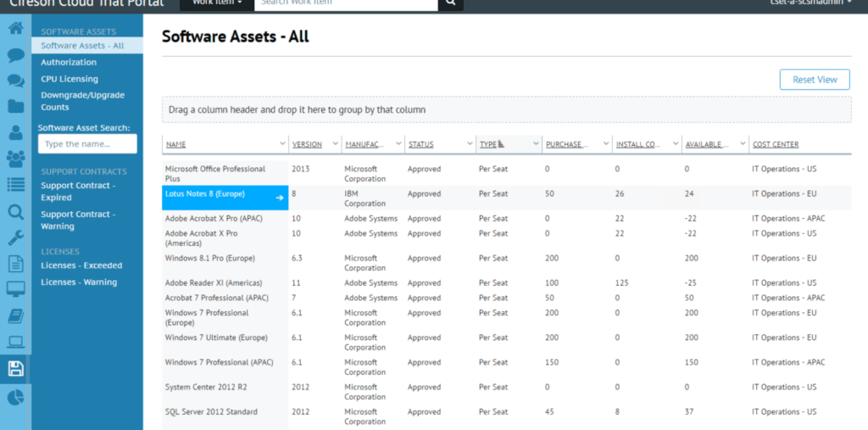Viewport: 868px width, 430px height.
Task: Open CPU Licensing view
Action: pyautogui.click(x=70, y=79)
